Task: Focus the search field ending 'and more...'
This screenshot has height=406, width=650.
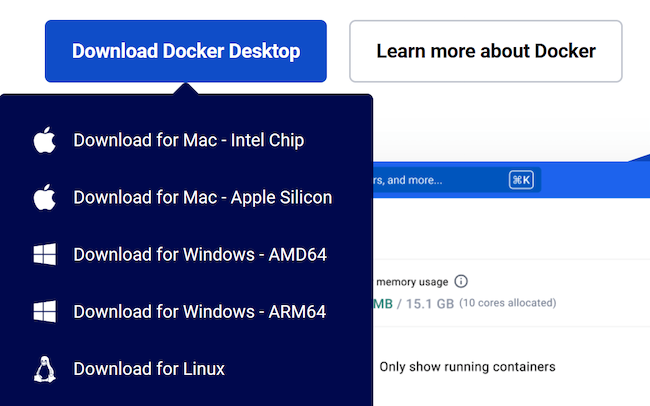Action: (457, 180)
